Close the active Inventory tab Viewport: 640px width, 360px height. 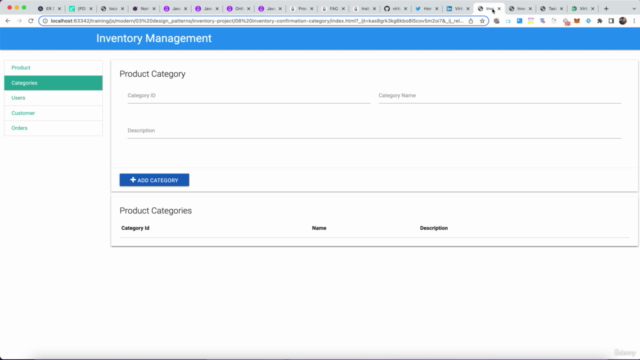[499, 9]
